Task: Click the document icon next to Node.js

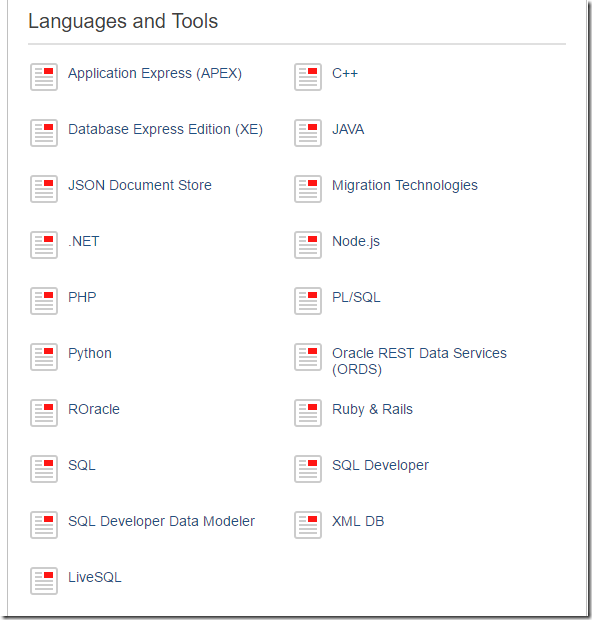Action: (x=308, y=245)
